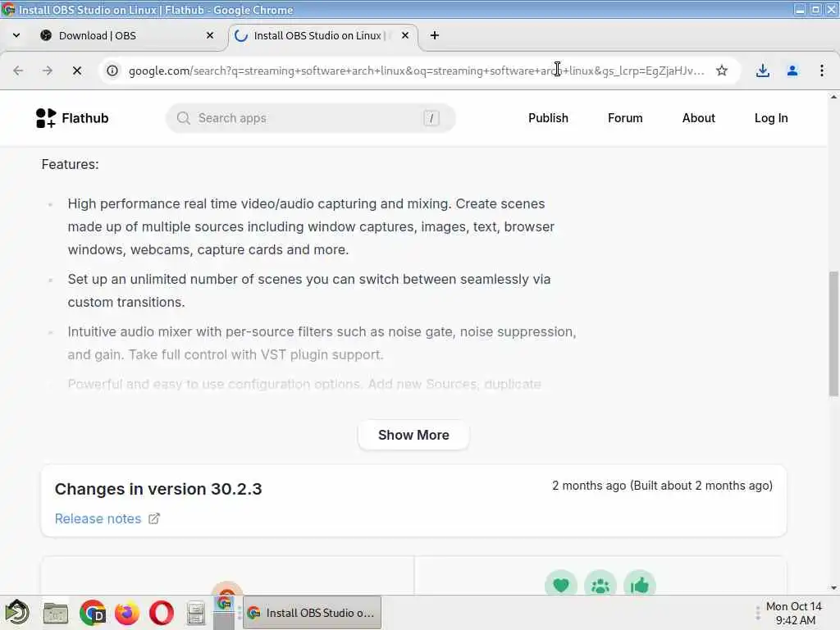Click the workspace pager Chrome thumbnail
Image resolution: width=840 pixels, height=630 pixels.
click(x=224, y=605)
